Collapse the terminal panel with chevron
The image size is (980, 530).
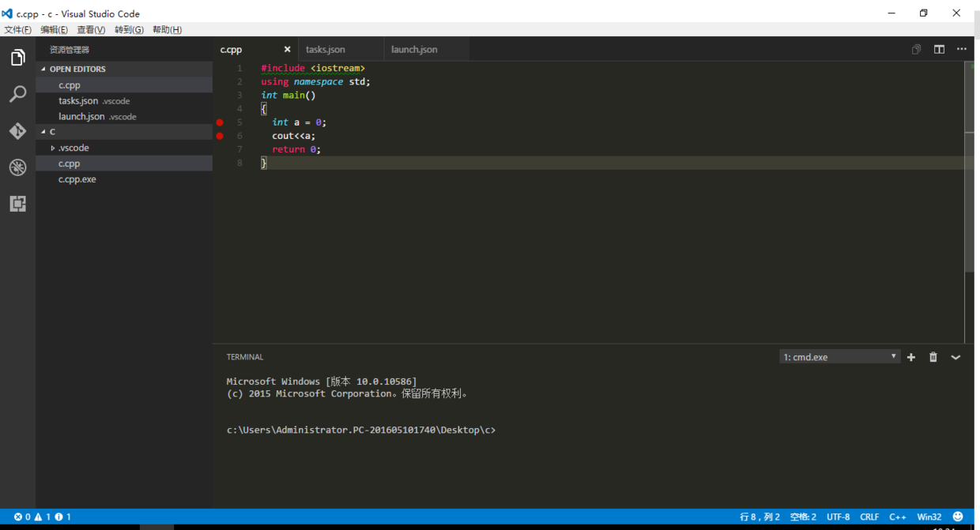pos(955,357)
